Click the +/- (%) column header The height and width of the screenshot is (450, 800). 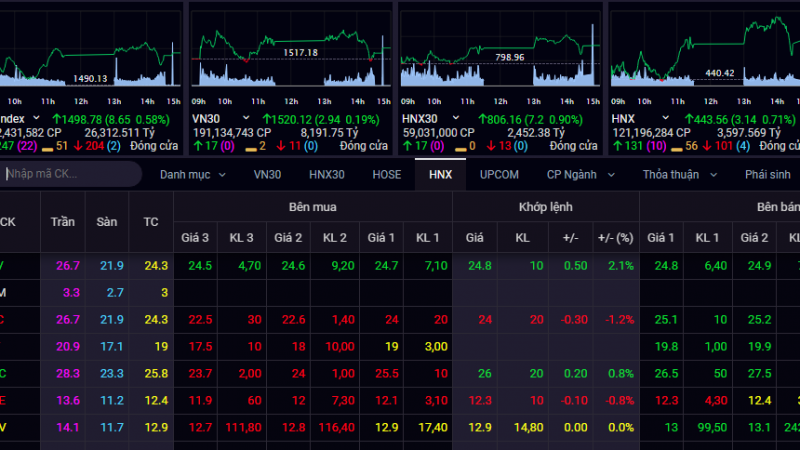tap(616, 238)
